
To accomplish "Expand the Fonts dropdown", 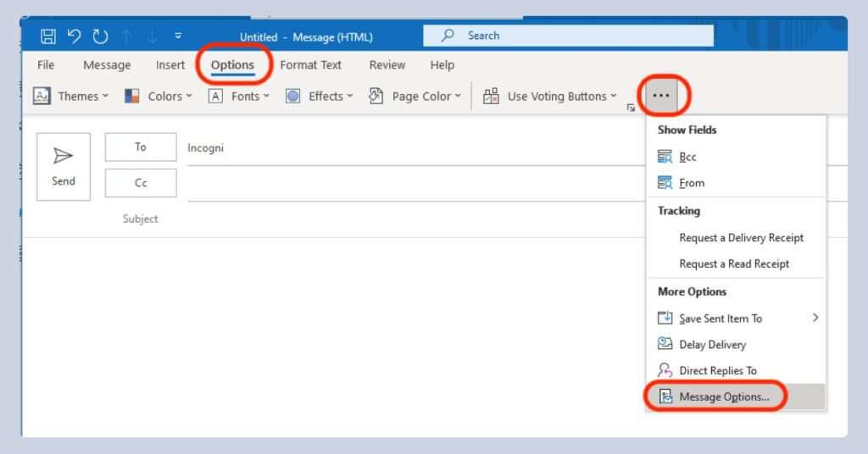I will pos(239,97).
